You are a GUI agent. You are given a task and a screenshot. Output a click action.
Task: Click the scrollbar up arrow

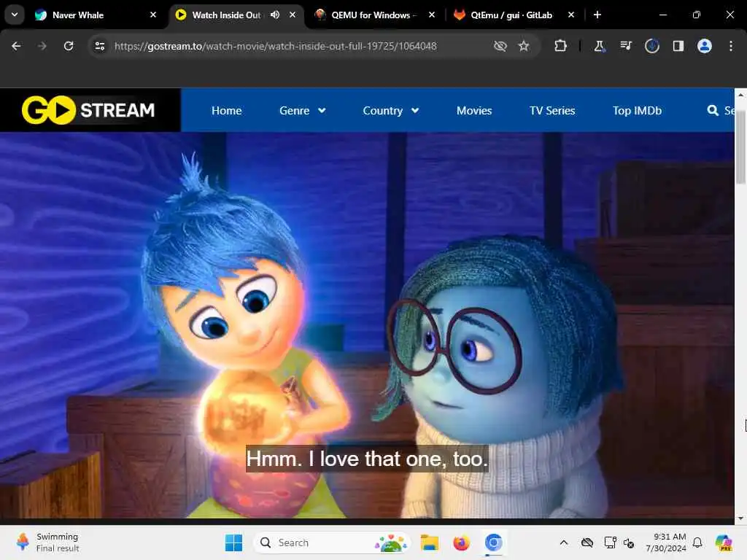740,95
